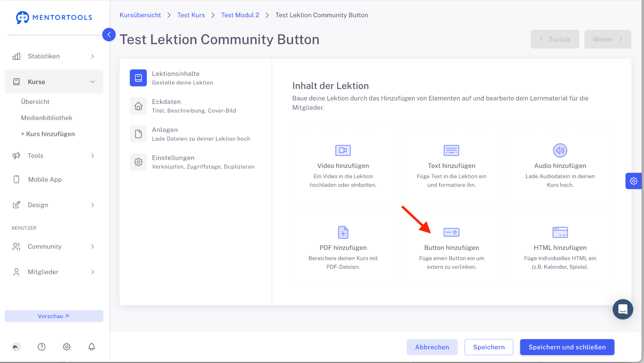Click the Eckdaten house icon
644x363 pixels.
click(138, 106)
